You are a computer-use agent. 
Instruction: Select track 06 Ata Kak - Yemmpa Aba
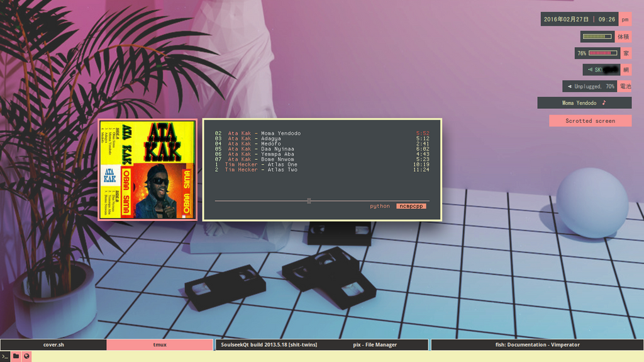[x=322, y=154]
